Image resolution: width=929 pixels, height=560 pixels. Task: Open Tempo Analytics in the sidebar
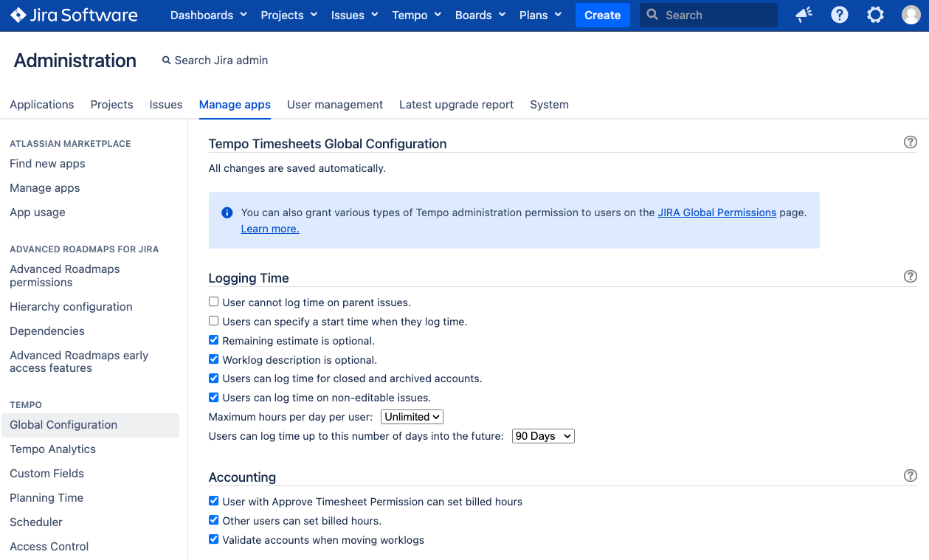pyautogui.click(x=52, y=449)
